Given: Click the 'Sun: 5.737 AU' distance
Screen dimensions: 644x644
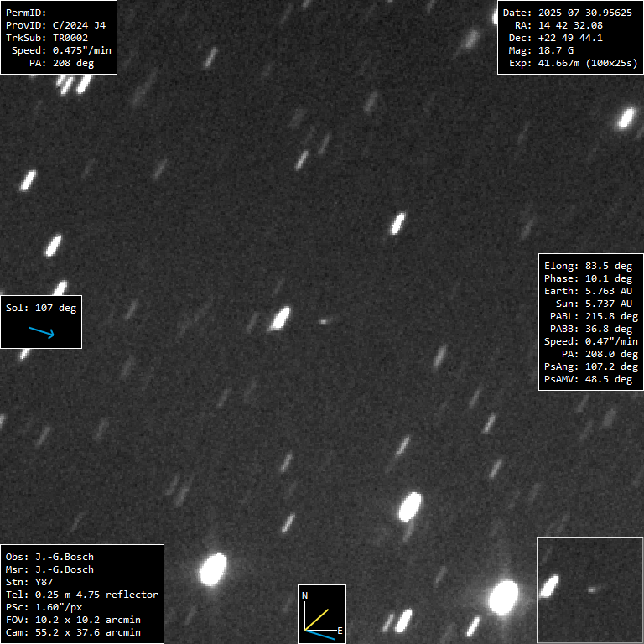Looking at the screenshot, I should click(594, 304).
